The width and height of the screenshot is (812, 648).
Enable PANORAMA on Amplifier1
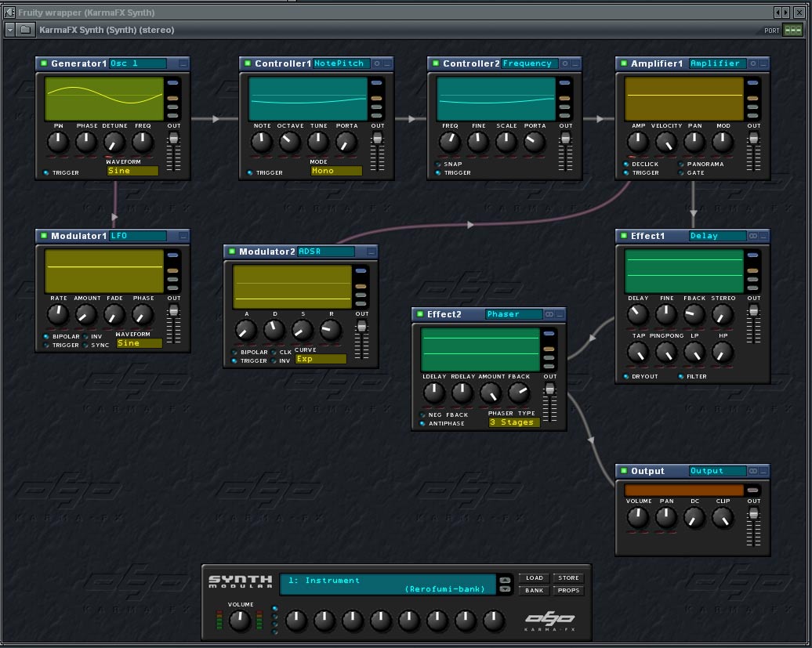pyautogui.click(x=681, y=164)
